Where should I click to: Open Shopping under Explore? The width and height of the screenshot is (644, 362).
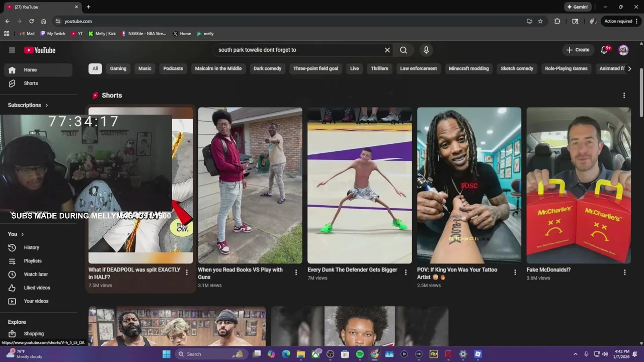coord(38,334)
